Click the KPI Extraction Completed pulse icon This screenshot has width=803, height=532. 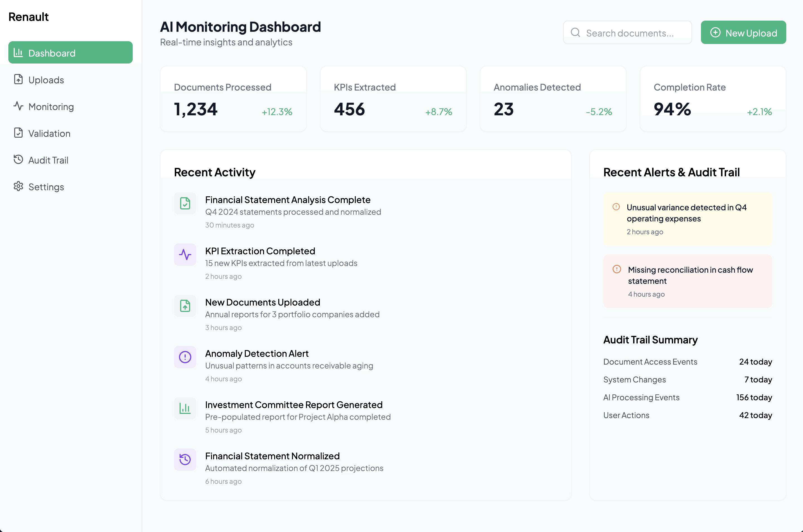(185, 255)
